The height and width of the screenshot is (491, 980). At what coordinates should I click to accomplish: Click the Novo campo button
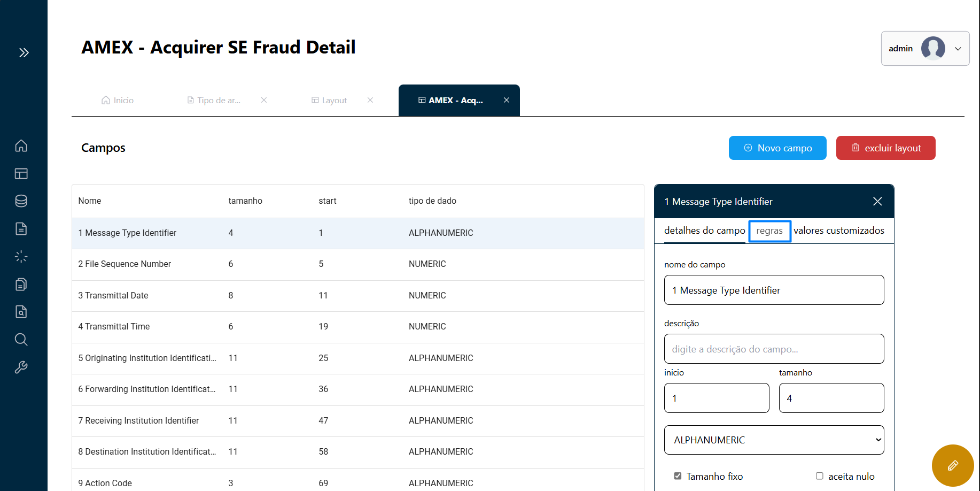777,148
